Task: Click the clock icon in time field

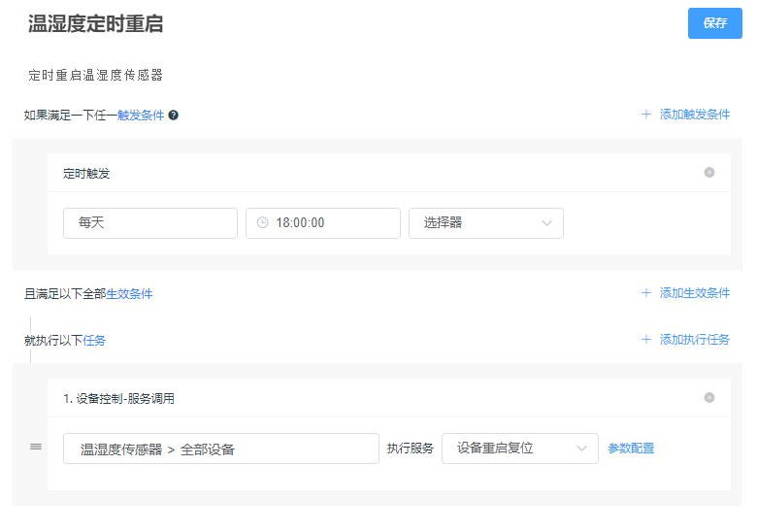Action: click(x=262, y=222)
